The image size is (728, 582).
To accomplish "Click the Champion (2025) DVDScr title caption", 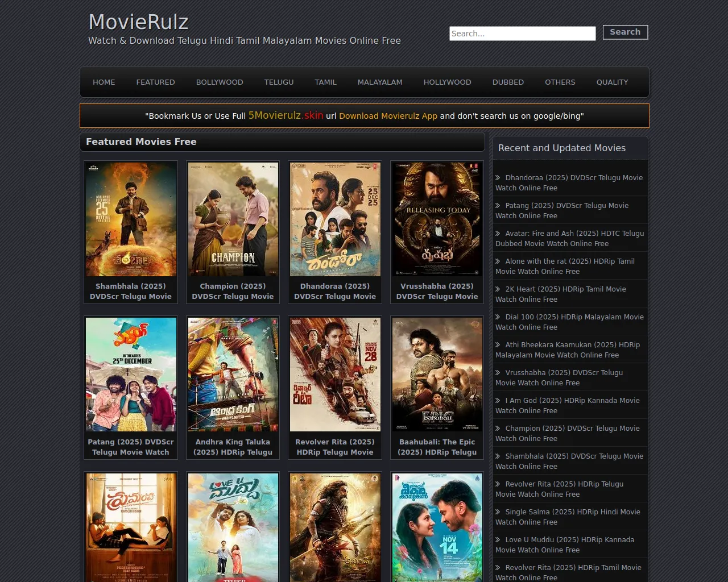I will coord(233,291).
